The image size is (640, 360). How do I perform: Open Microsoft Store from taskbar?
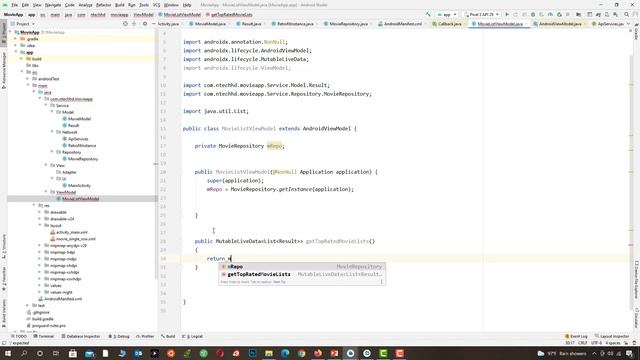tap(73, 353)
